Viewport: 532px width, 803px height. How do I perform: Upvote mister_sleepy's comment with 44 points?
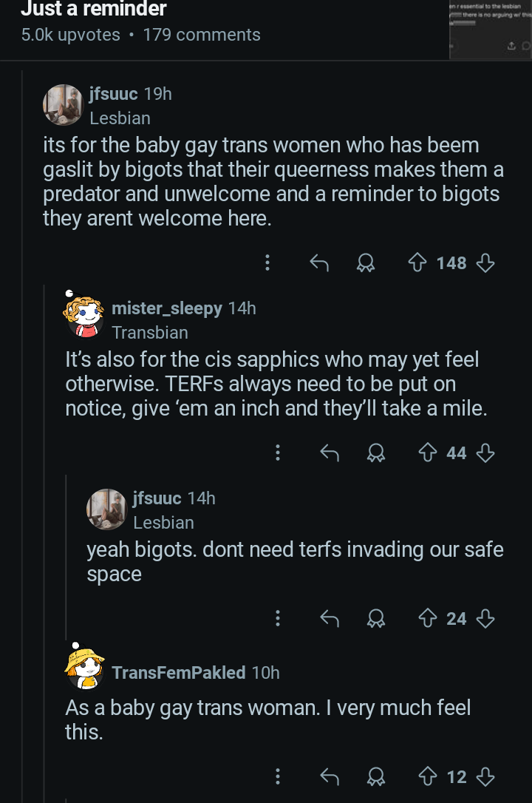point(429,453)
